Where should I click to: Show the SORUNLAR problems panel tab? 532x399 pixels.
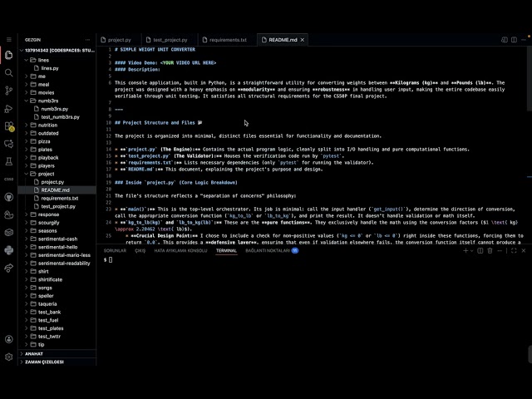(115, 250)
